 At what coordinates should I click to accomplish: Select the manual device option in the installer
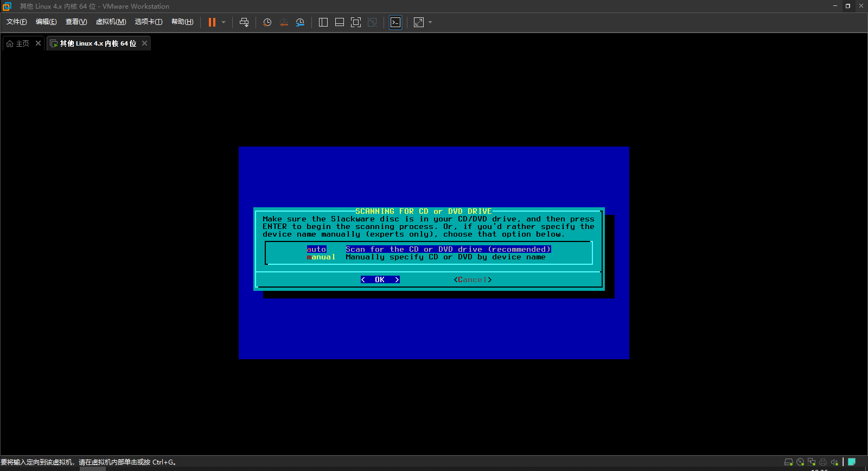point(426,257)
